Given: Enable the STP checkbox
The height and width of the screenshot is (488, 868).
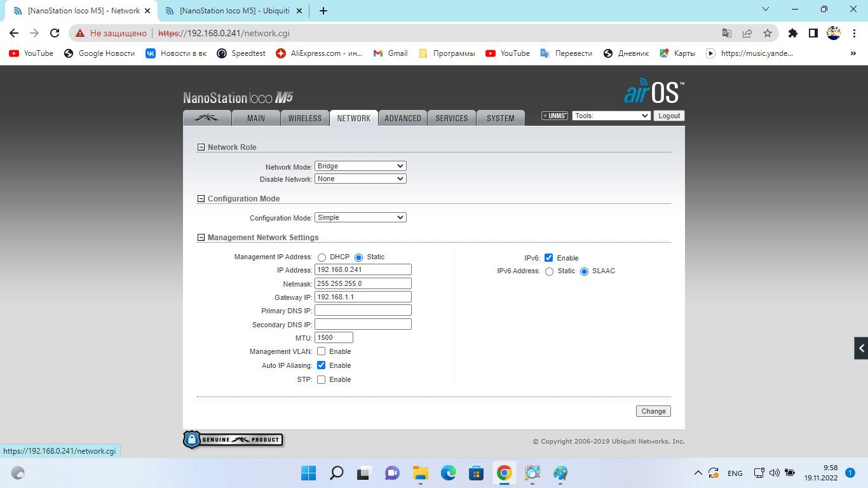Looking at the screenshot, I should tap(322, 379).
